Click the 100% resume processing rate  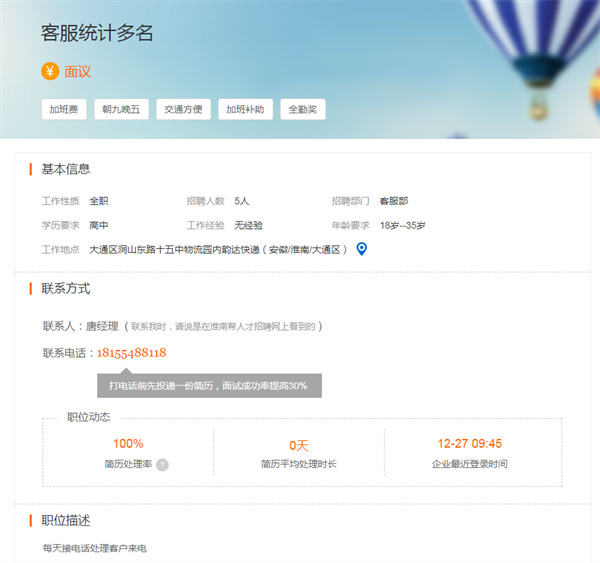128,444
